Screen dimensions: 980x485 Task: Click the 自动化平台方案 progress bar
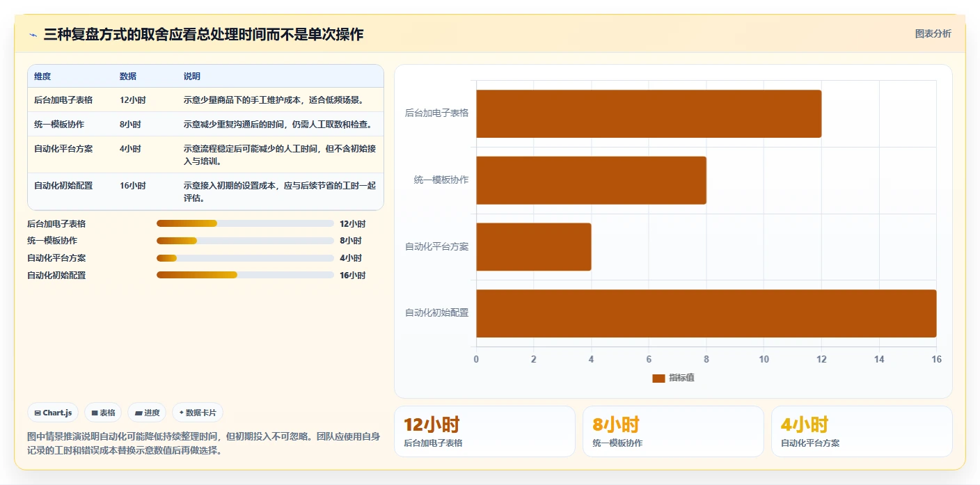[x=245, y=258]
